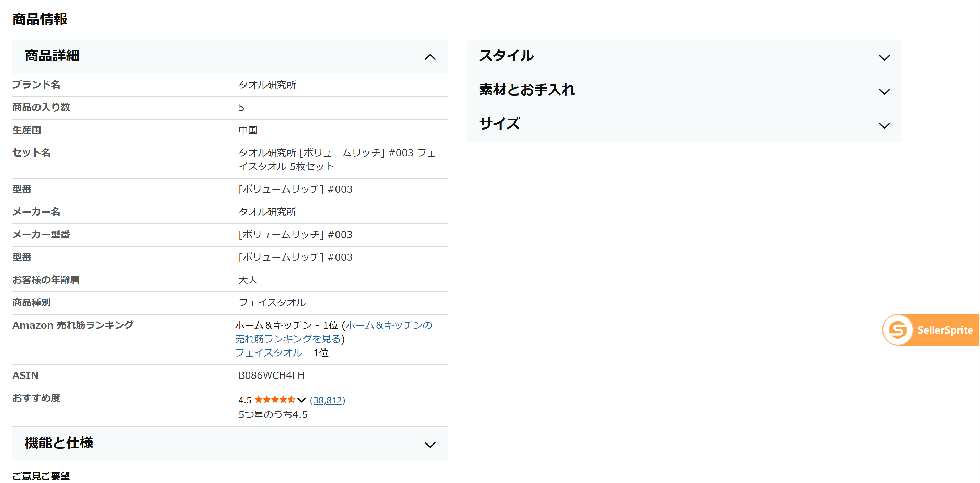Image resolution: width=980 pixels, height=483 pixels.
Task: Click the 生産国 value 中国
Action: (x=248, y=130)
